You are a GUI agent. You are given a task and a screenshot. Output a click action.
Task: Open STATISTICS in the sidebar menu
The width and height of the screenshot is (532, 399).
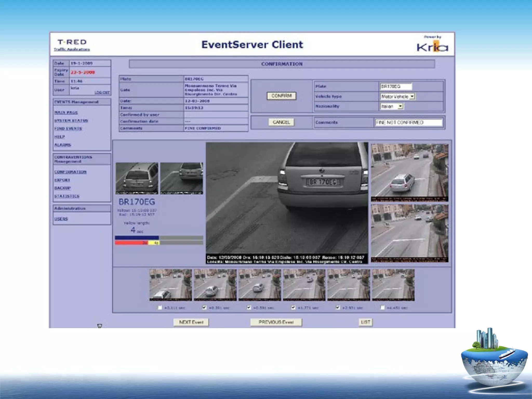point(67,196)
